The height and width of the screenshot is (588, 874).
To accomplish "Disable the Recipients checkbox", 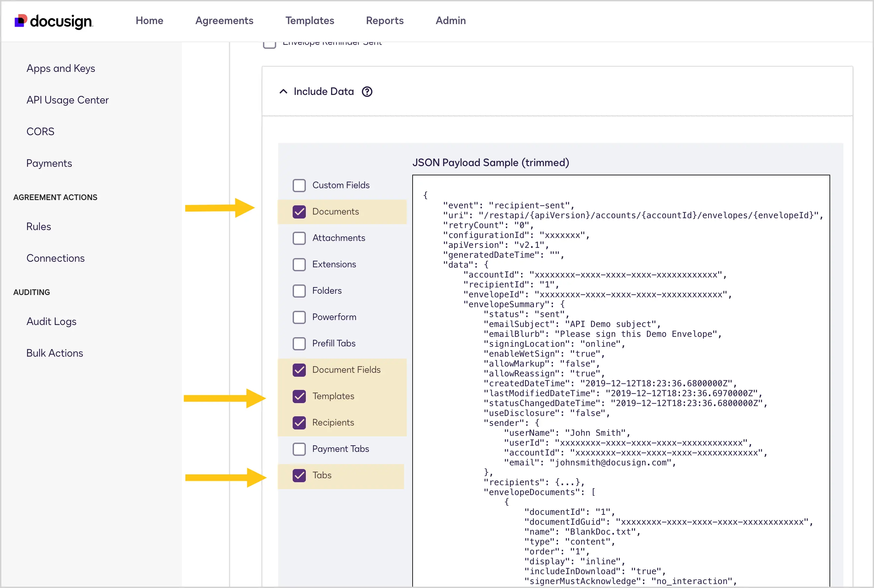I will click(x=299, y=423).
